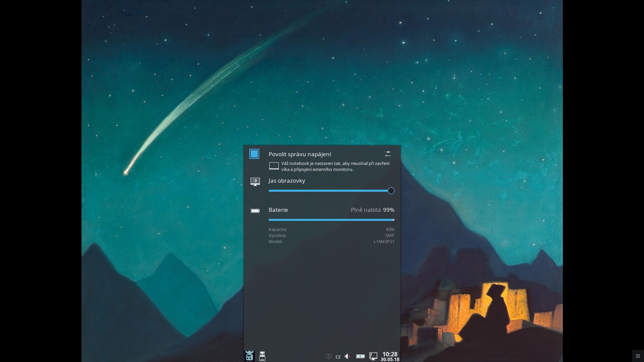644x362 pixels.
Task: Click the battery model L14M3P21 text
Action: coord(384,242)
